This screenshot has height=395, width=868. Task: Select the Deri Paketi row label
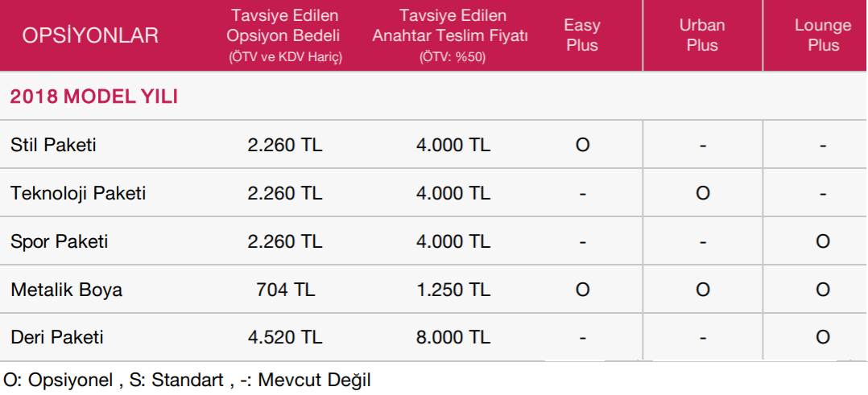[57, 337]
